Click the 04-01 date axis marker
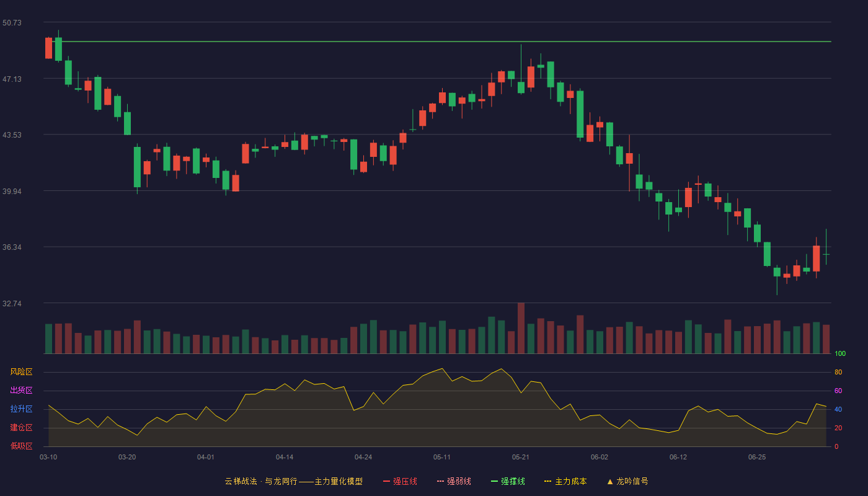868x496 pixels. (x=206, y=457)
